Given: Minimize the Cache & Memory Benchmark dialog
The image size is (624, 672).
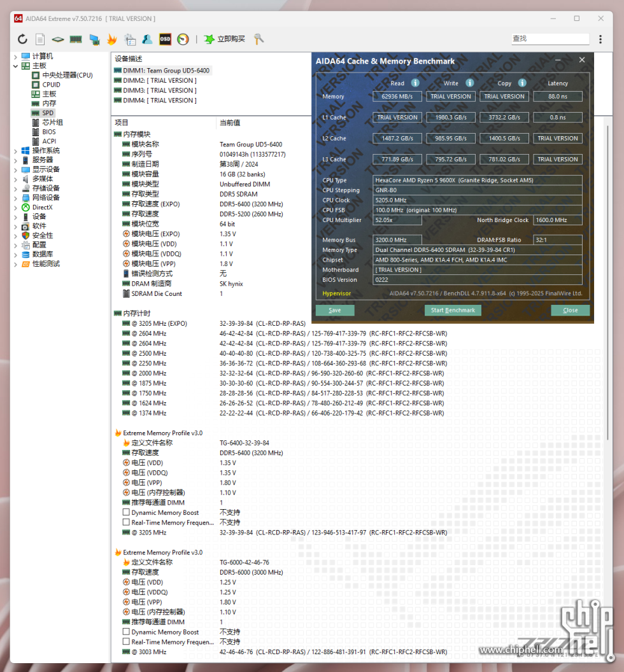Looking at the screenshot, I should point(558,60).
